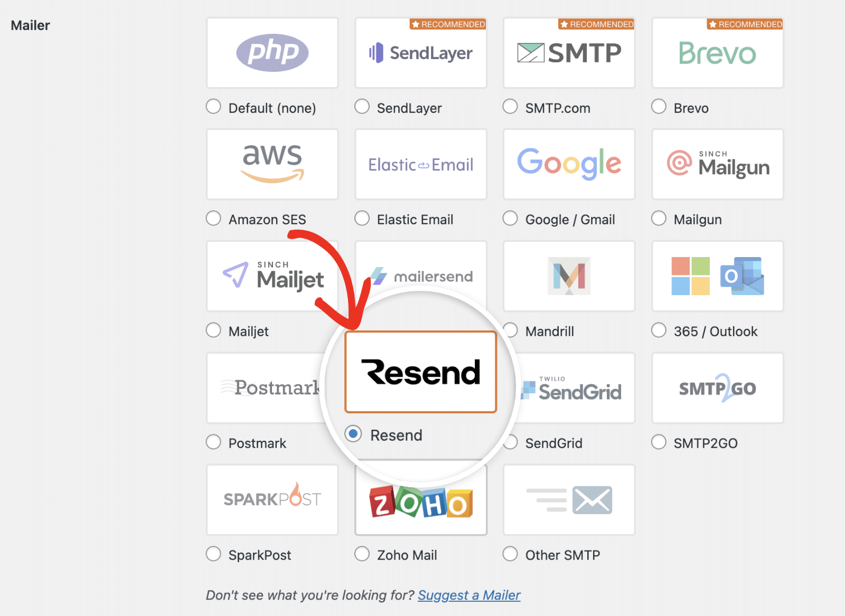Pick the Other SMTP radio option
The height and width of the screenshot is (616, 845).
510,554
